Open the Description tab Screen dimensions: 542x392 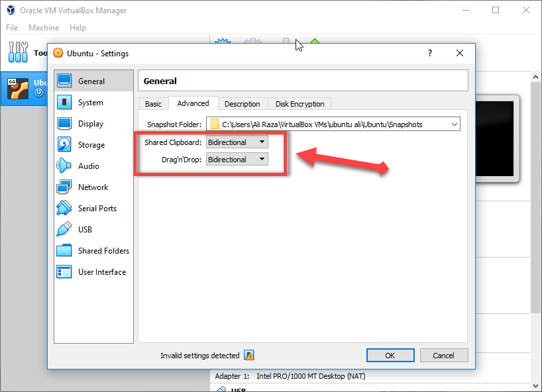pyautogui.click(x=242, y=104)
